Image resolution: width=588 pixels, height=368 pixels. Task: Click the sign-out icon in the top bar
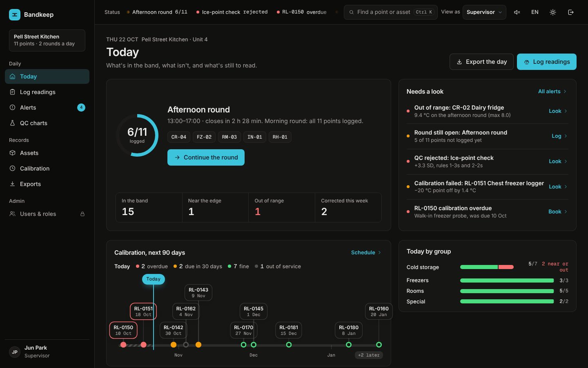571,12
